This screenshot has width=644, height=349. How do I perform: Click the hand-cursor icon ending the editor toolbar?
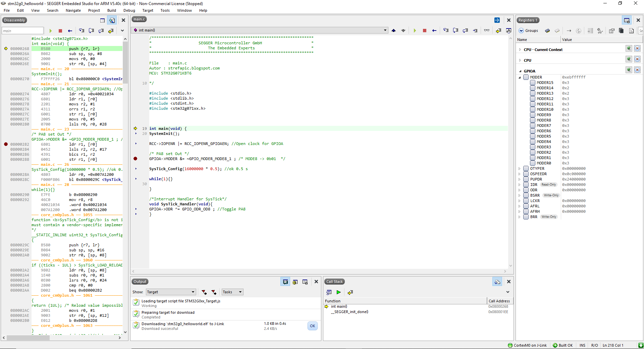(508, 31)
